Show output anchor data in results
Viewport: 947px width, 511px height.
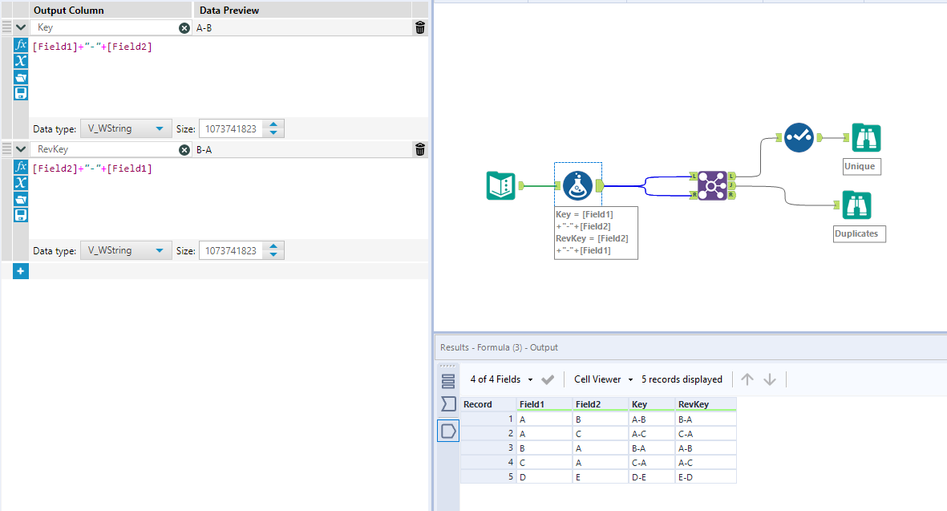(x=448, y=431)
